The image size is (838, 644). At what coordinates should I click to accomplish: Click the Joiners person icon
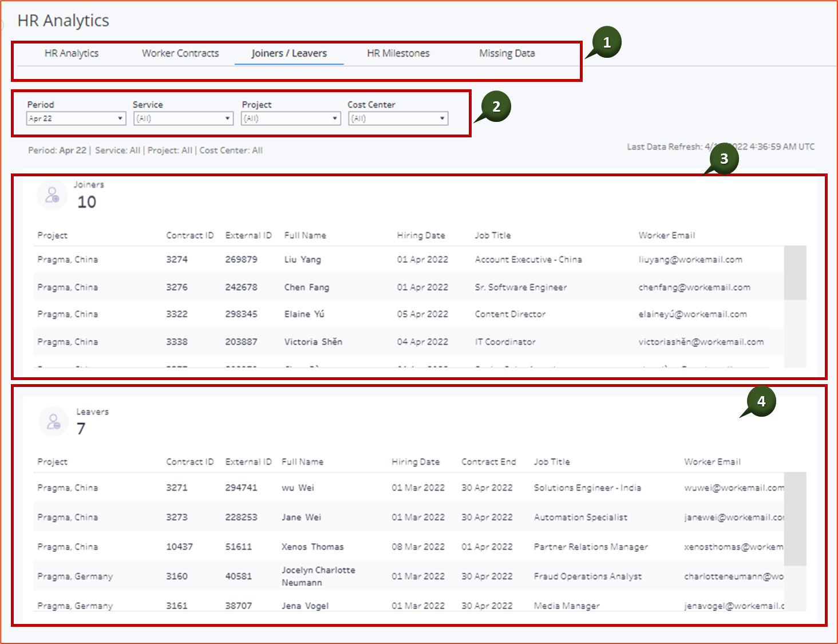53,195
